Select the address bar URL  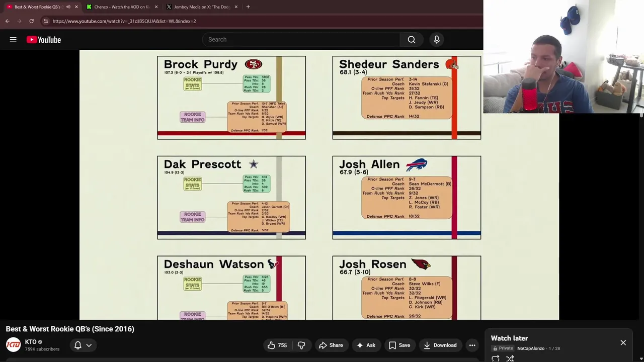[x=124, y=21]
